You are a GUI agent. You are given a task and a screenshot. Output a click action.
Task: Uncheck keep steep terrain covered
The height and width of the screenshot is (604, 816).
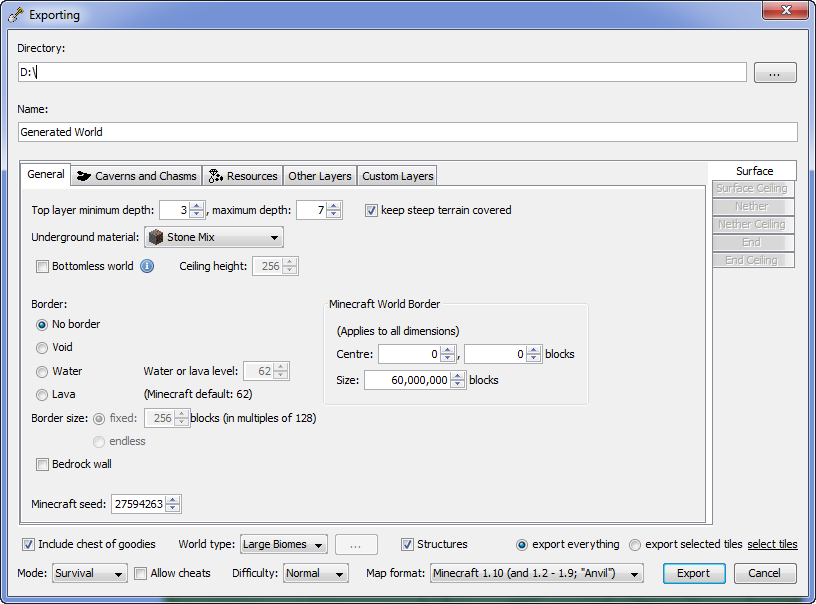(371, 210)
